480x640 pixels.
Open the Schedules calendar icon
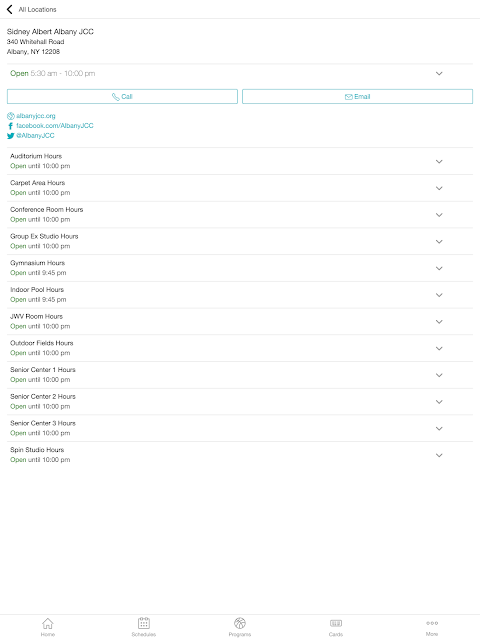(x=144, y=623)
